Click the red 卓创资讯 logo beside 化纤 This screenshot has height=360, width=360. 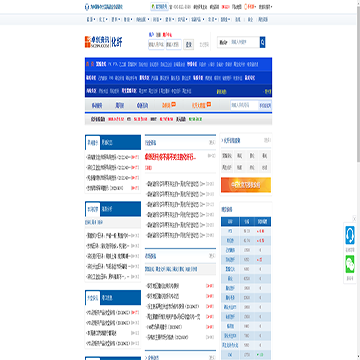click(x=97, y=42)
